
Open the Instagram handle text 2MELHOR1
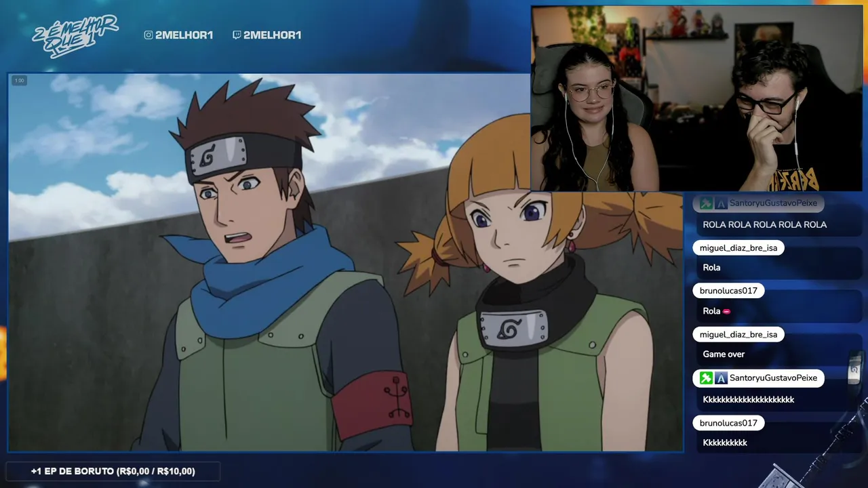(x=184, y=35)
